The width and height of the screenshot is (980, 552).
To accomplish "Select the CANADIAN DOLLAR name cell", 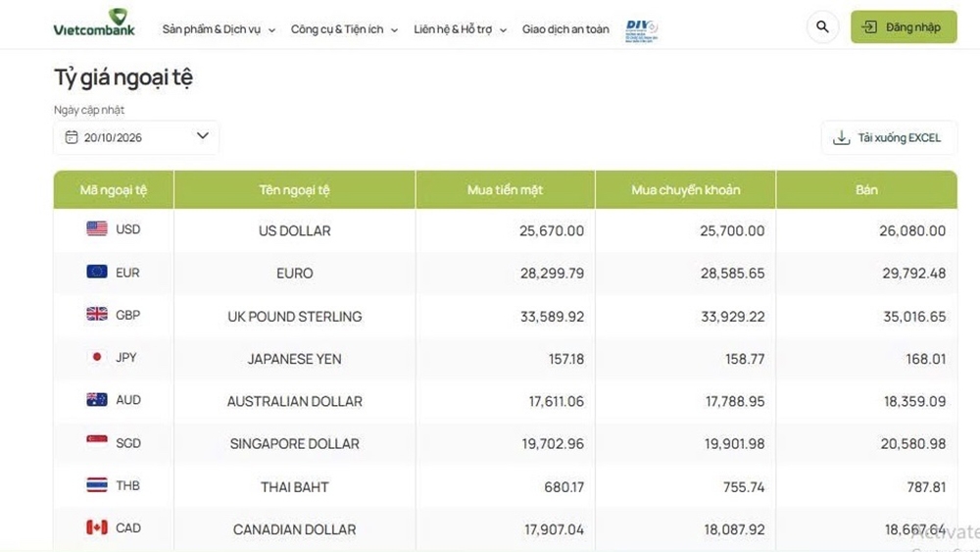I will [294, 529].
